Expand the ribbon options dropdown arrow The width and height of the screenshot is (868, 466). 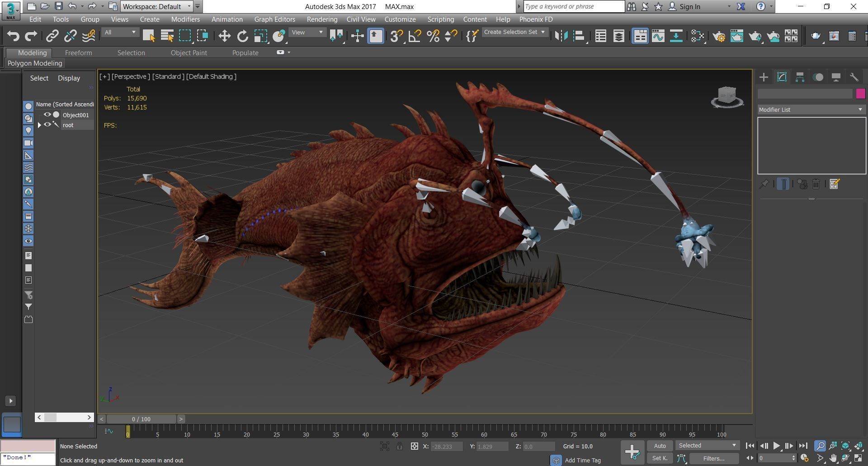click(289, 52)
